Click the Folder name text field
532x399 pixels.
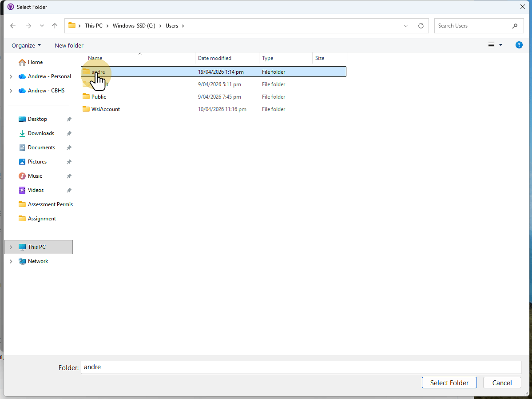[300, 367]
